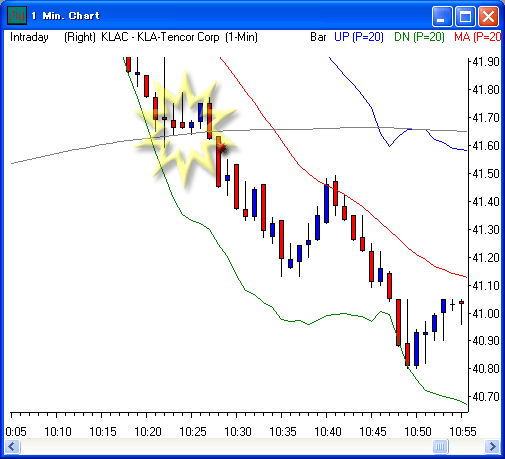Click the KLAC - KLA-Tencor Corp symbol title

click(160, 37)
